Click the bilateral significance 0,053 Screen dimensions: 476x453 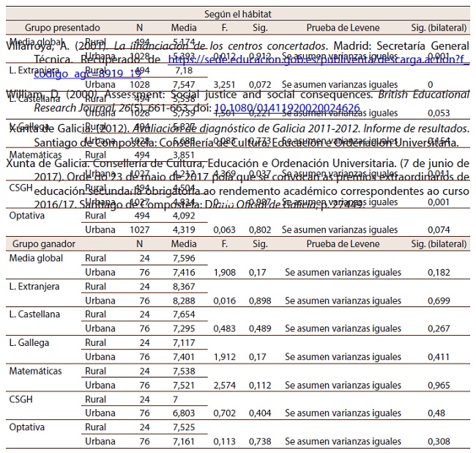click(x=439, y=113)
